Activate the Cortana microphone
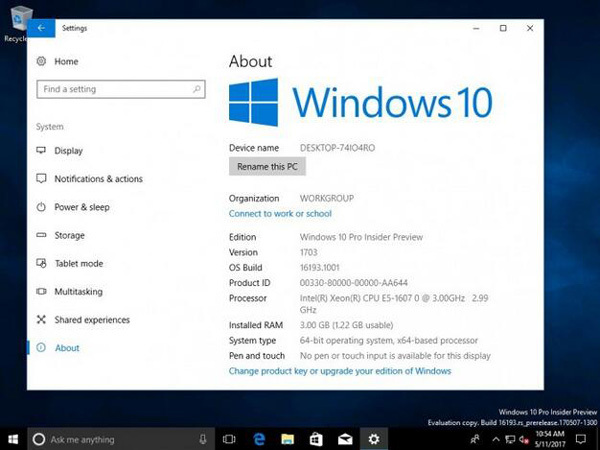This screenshot has height=450, width=600. [x=203, y=439]
